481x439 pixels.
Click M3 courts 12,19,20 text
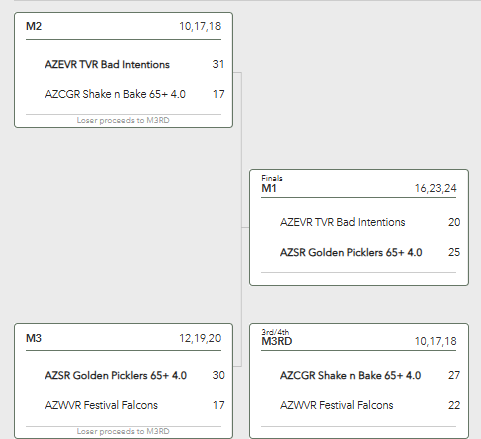click(x=200, y=338)
